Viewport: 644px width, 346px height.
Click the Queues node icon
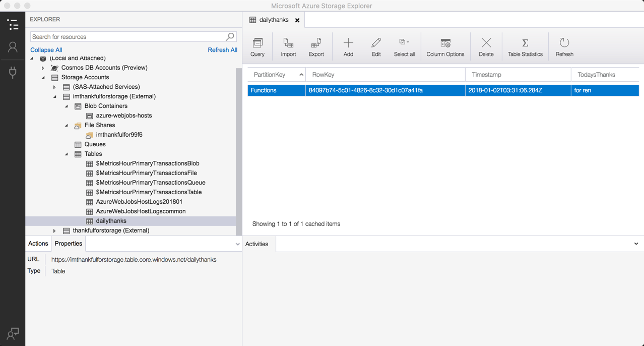click(x=78, y=144)
